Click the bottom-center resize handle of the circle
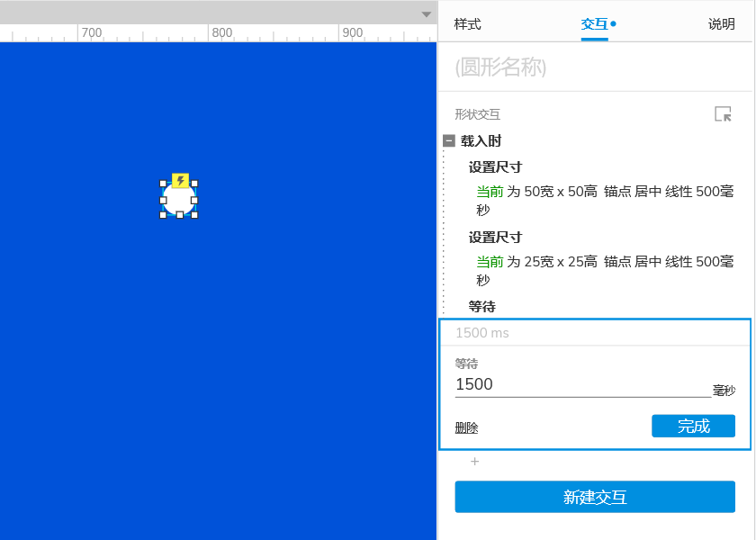The height and width of the screenshot is (540, 756). 179,215
